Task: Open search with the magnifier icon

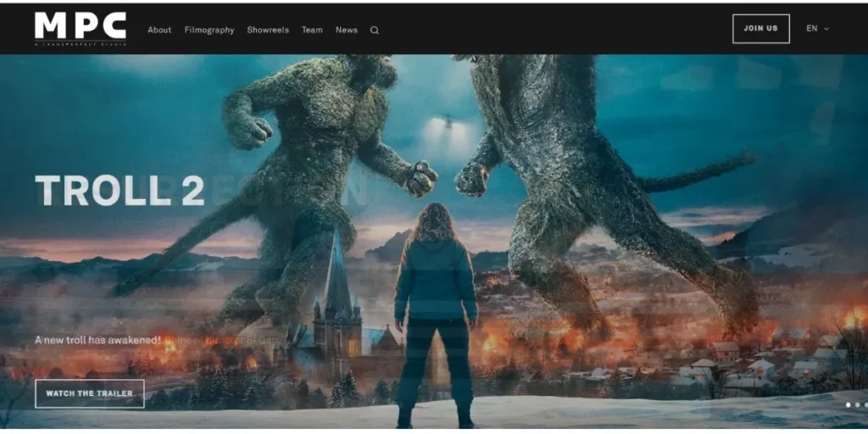Action: coord(375,30)
